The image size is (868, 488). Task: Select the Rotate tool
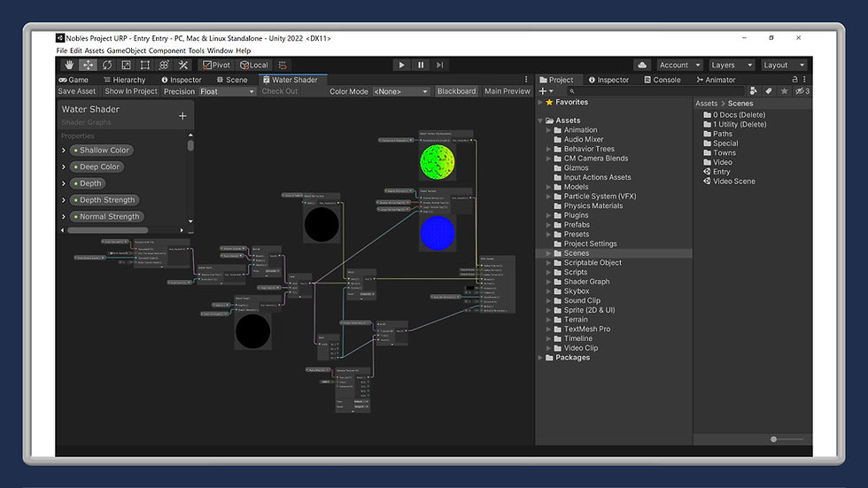(107, 65)
